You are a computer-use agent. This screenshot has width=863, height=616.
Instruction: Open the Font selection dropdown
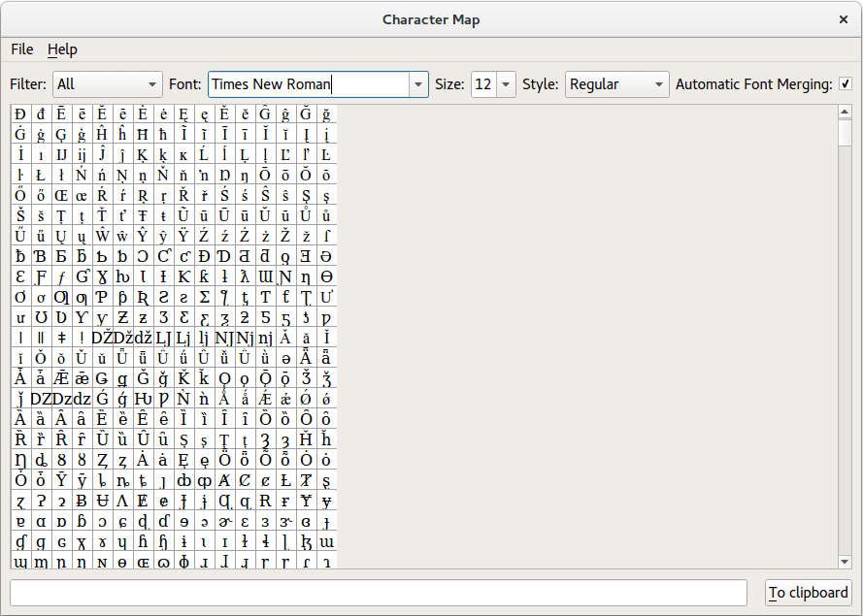(417, 84)
